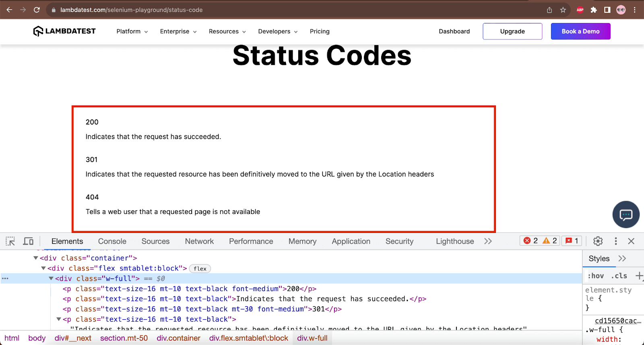Open the chat support bubble

pos(626,214)
